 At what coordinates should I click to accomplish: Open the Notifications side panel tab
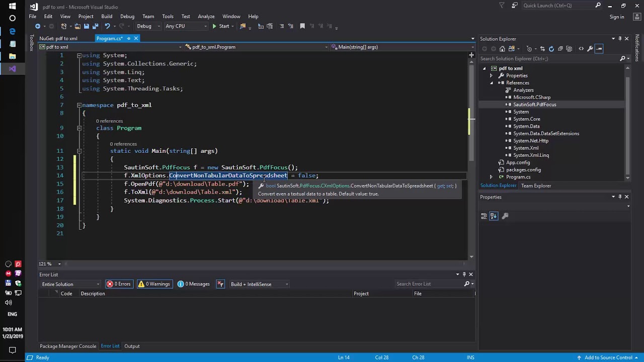637,48
